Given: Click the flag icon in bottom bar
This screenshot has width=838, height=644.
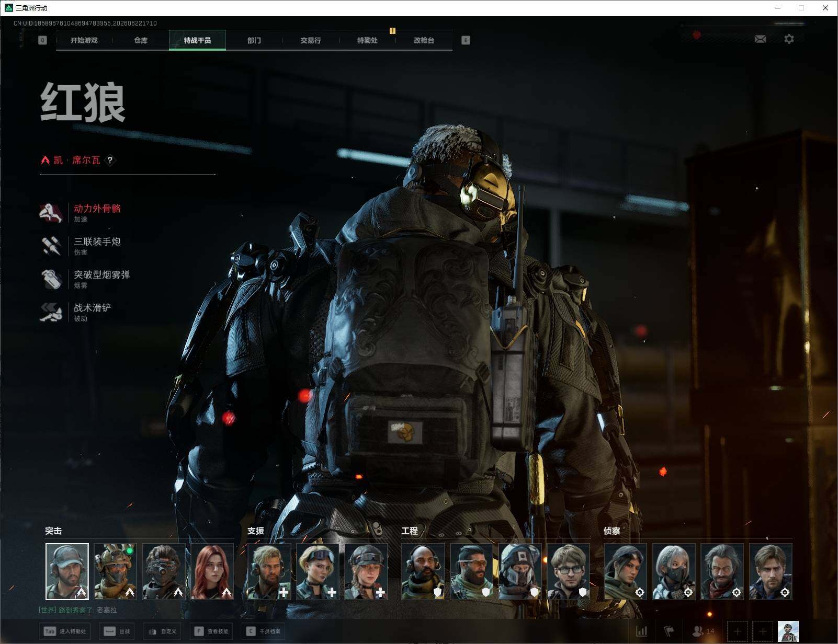Looking at the screenshot, I should point(669,631).
